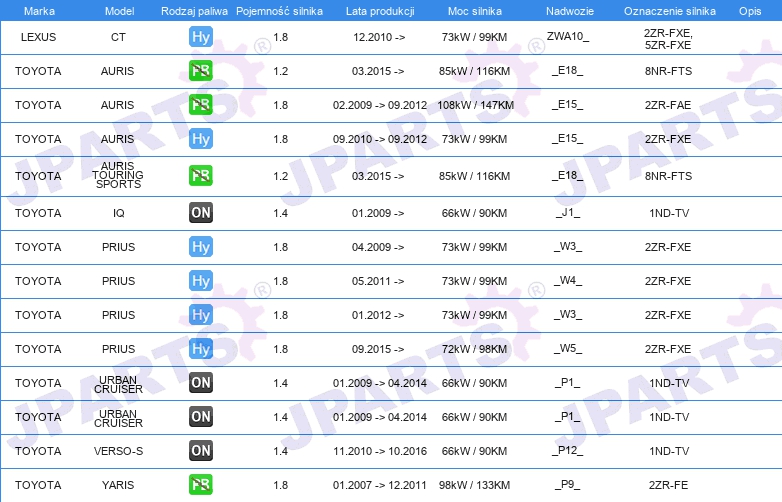Click the _J1_ body code cell
Image resolution: width=782 pixels, height=502 pixels.
(568, 213)
